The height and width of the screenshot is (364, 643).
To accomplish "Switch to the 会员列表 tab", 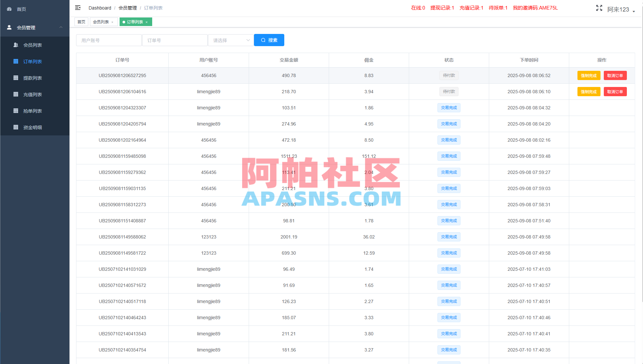I will pyautogui.click(x=101, y=22).
